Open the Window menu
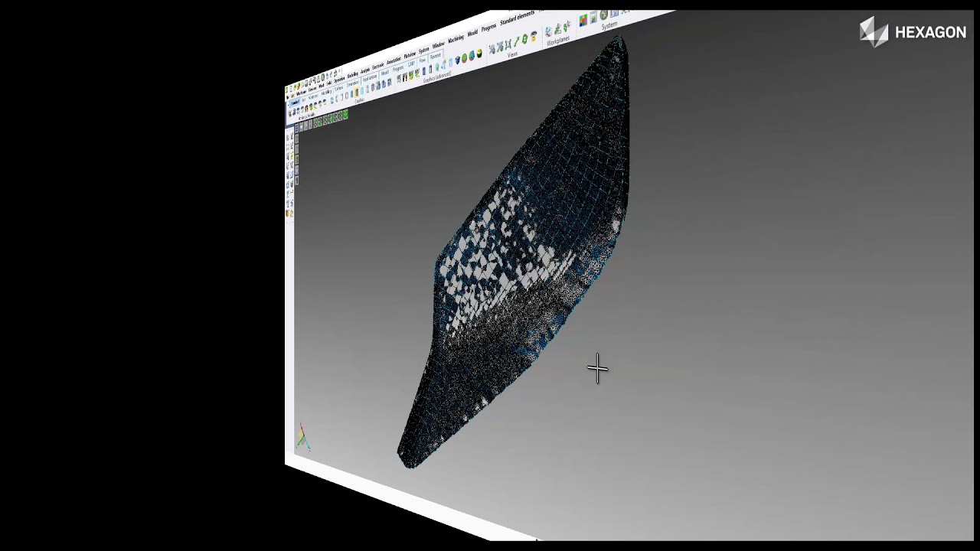Image resolution: width=980 pixels, height=551 pixels. pyautogui.click(x=439, y=45)
